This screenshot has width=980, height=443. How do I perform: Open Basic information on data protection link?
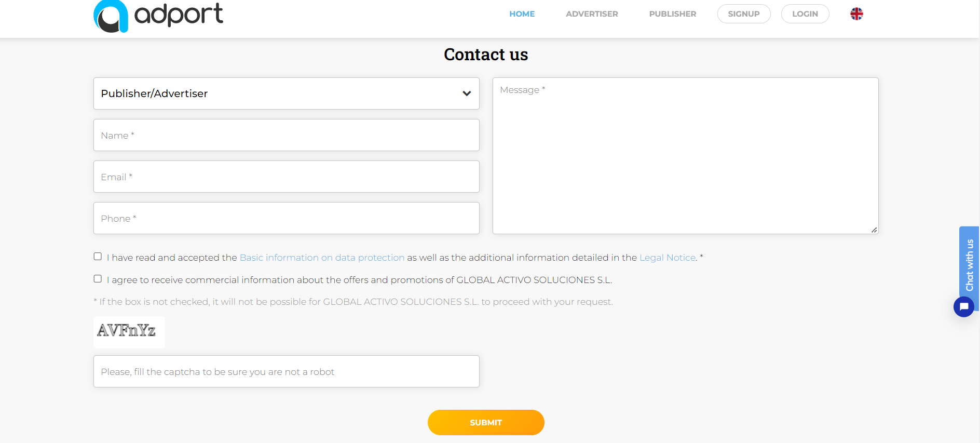tap(322, 258)
